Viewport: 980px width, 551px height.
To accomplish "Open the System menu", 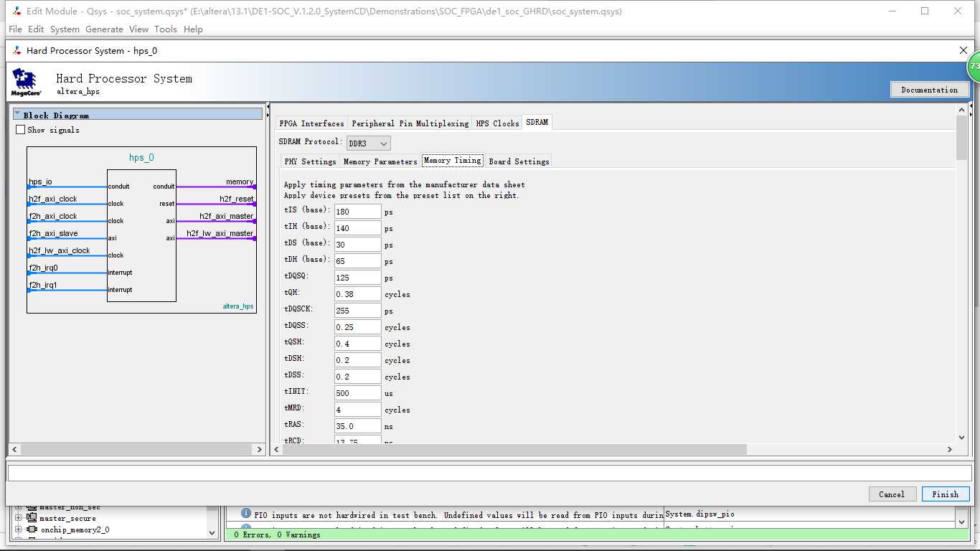I will (x=65, y=29).
